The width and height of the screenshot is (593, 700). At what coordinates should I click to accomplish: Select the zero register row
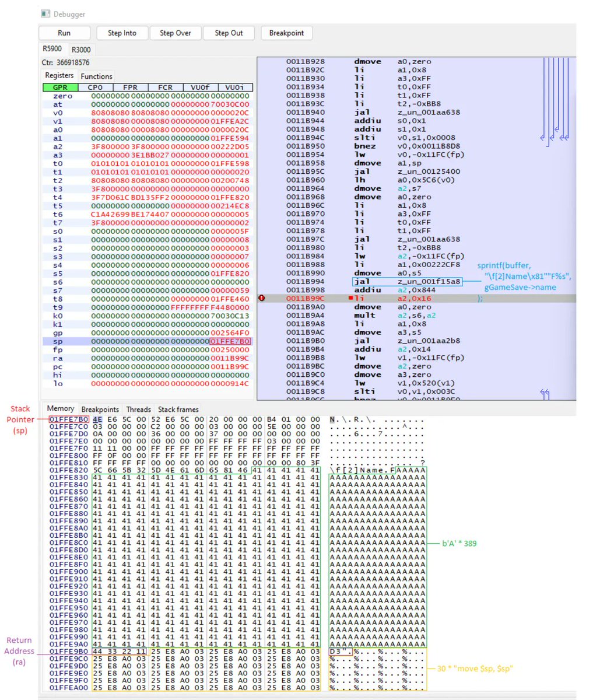click(x=148, y=96)
